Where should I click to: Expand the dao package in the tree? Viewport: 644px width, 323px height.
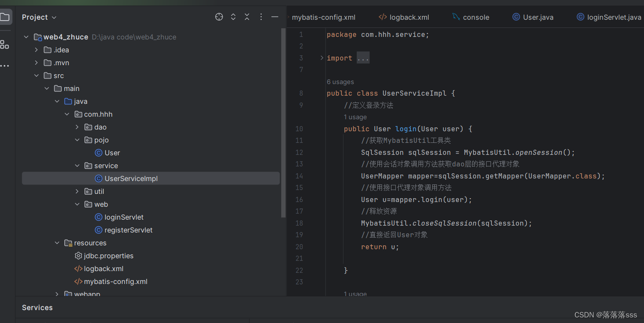(77, 127)
